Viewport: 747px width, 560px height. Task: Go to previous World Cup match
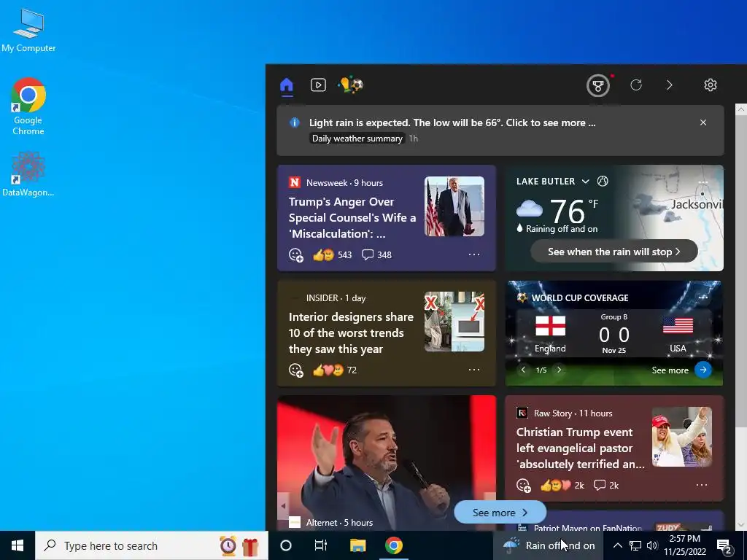[523, 370]
